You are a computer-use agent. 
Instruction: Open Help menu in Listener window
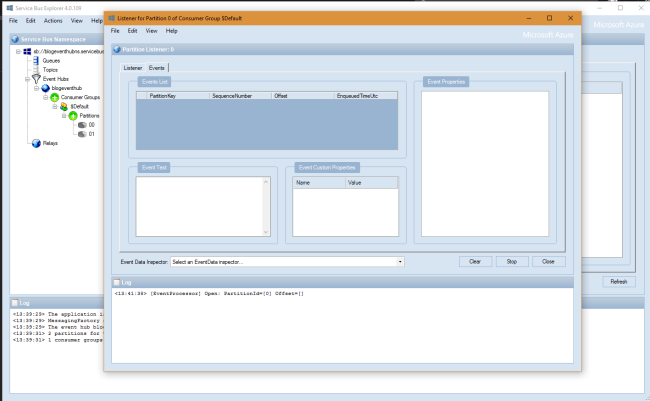171,31
